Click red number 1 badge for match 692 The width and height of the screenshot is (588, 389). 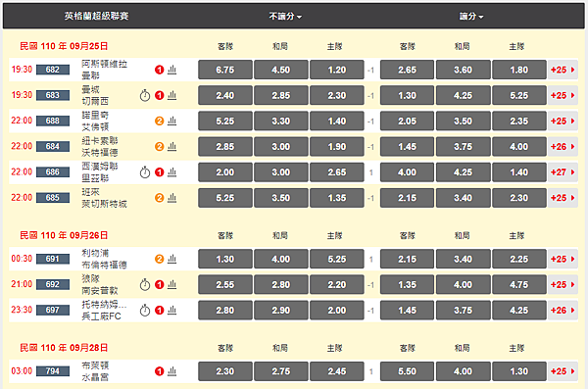coord(160,285)
